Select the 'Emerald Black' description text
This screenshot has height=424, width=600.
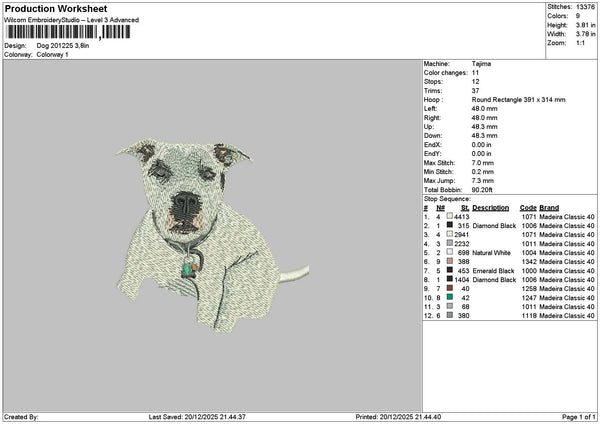pyautogui.click(x=493, y=271)
